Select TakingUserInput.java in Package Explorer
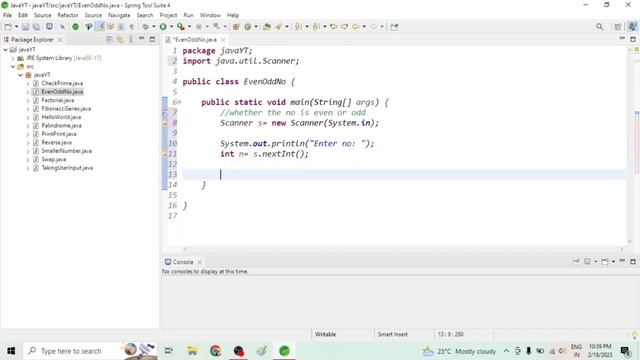 pyautogui.click(x=67, y=168)
